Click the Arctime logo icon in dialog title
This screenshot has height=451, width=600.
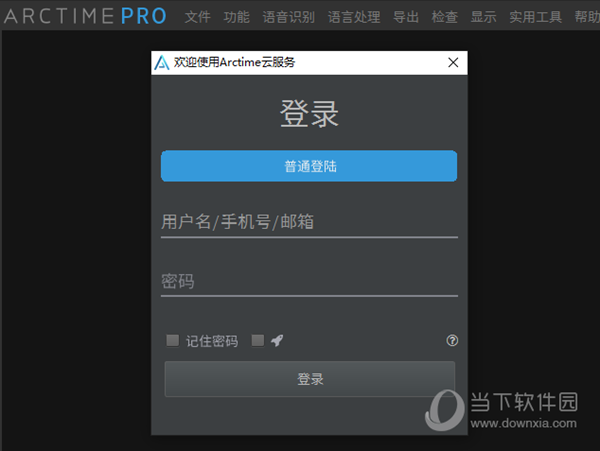162,62
